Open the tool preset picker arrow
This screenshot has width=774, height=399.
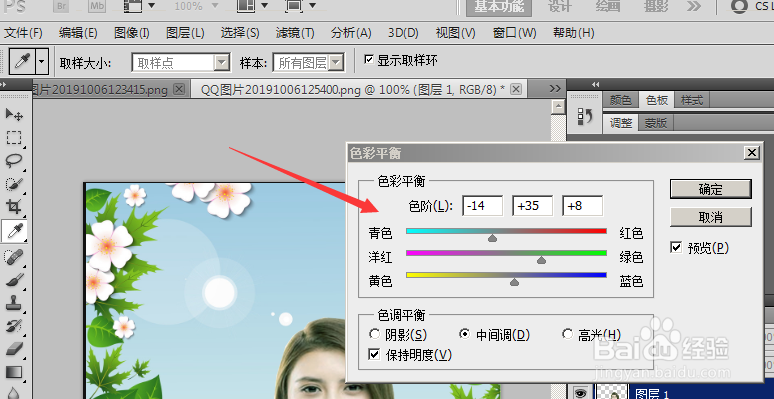pos(42,62)
